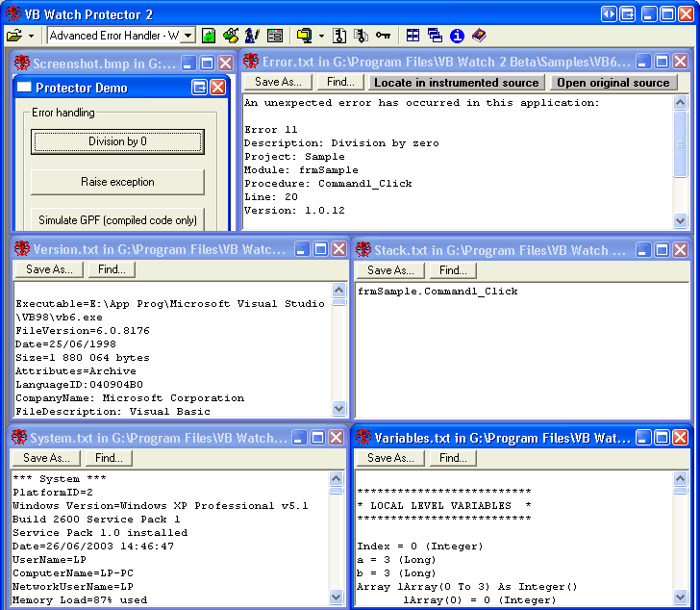
Task: Click the document with key toolbar icon
Action: point(339,36)
